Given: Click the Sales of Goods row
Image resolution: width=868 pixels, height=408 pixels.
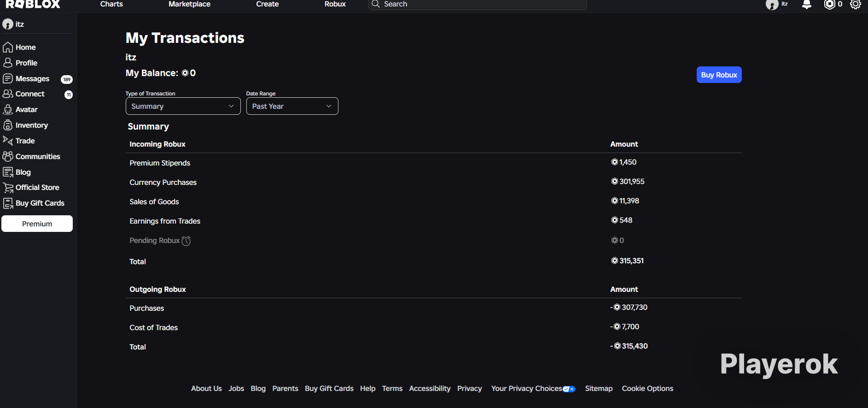Looking at the screenshot, I should coord(434,201).
